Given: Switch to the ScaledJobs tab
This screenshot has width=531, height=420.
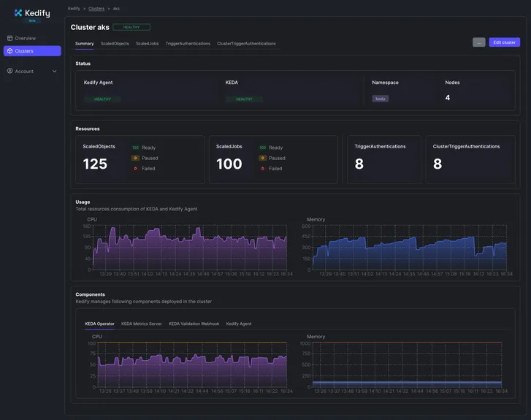Looking at the screenshot, I should pos(147,44).
